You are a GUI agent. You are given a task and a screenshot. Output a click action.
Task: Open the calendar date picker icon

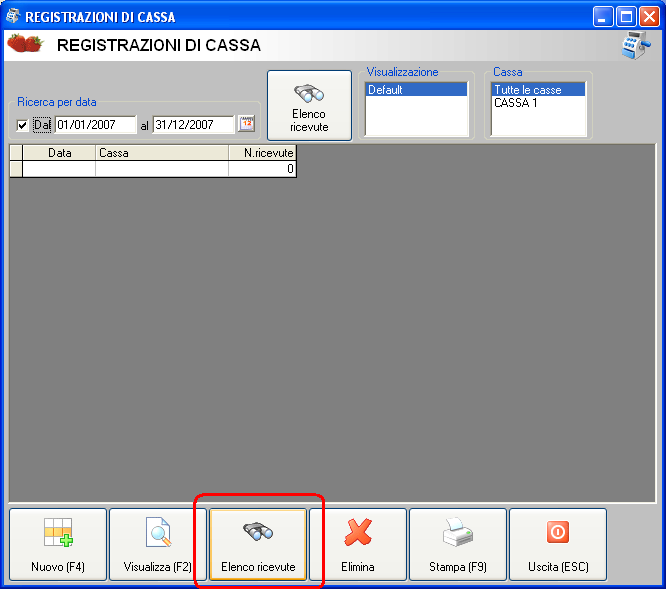click(x=246, y=124)
